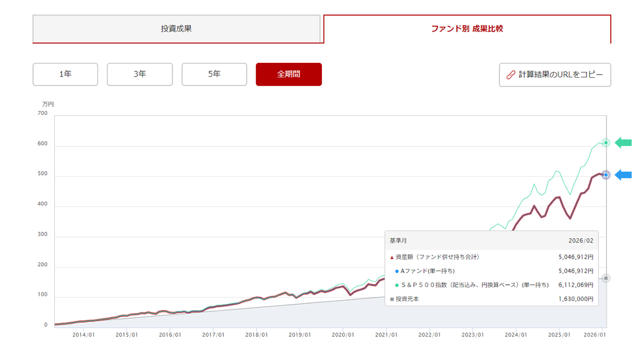644x353 pixels.
Task: Click red triangle icon beside 資産額 in tooltip
Action: point(392,258)
